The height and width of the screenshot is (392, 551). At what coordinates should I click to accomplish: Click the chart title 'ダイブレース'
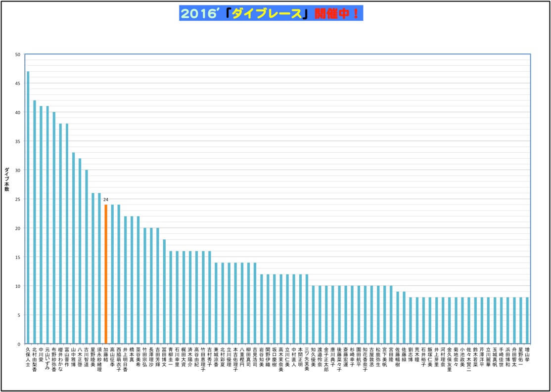pyautogui.click(x=268, y=13)
